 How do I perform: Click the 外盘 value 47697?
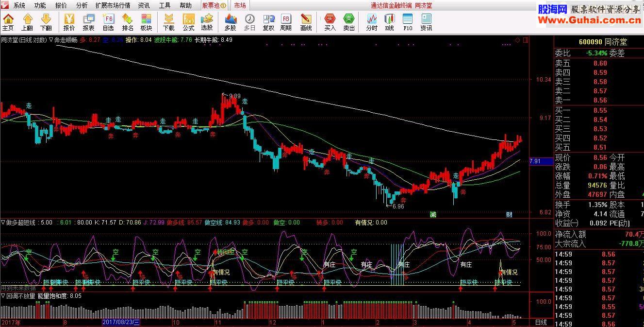click(597, 194)
